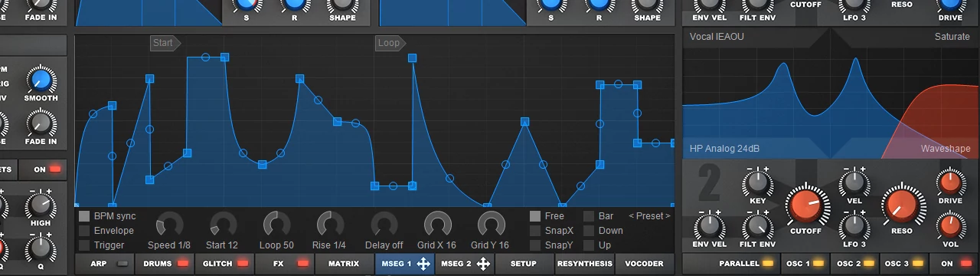The image size is (980, 276).
Task: Toggle the Free checkbox
Action: 535,216
